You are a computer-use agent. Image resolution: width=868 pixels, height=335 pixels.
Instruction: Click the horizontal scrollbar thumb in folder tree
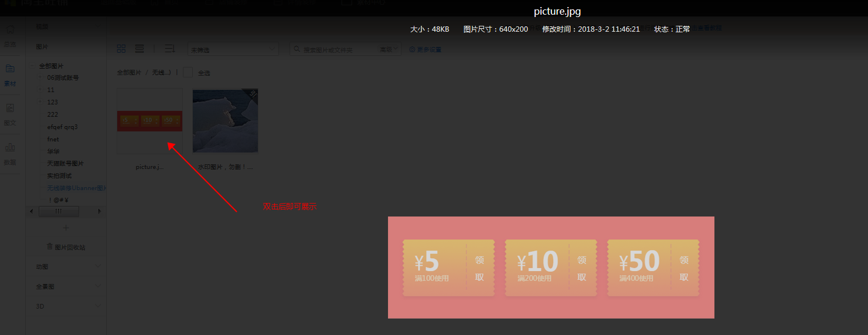[58, 211]
